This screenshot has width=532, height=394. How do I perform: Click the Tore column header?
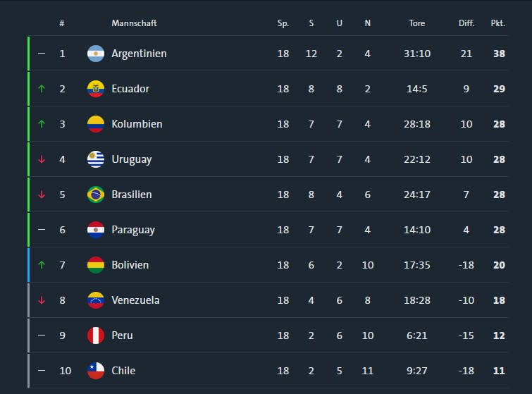click(x=417, y=23)
